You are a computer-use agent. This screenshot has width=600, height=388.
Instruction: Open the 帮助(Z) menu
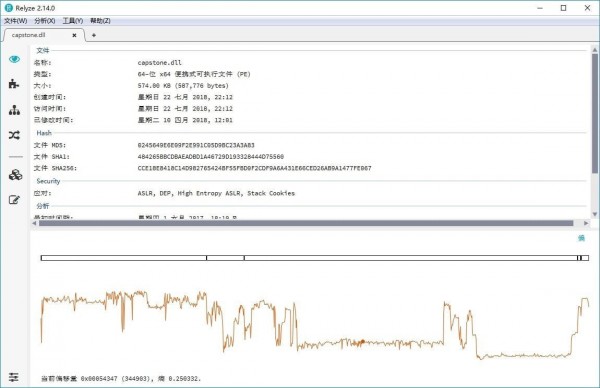tap(100, 21)
